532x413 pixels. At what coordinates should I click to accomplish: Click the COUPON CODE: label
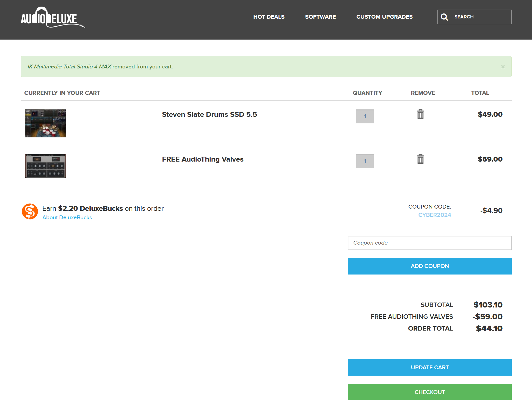pos(429,207)
